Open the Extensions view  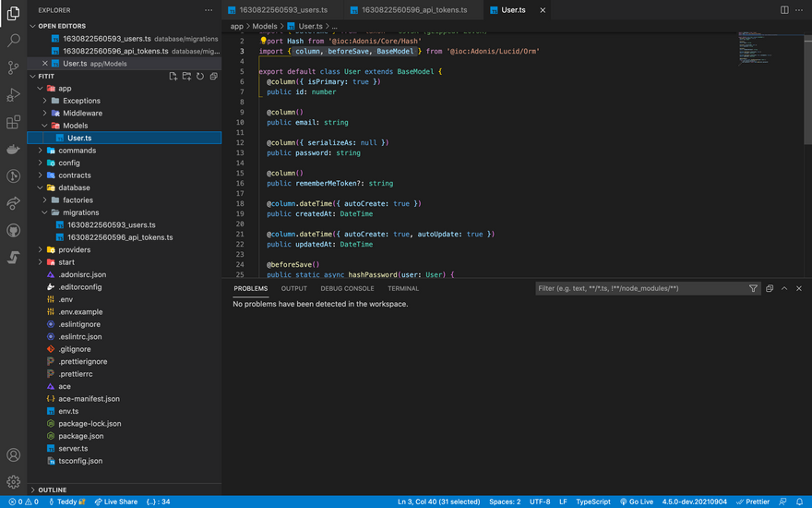click(x=13, y=122)
